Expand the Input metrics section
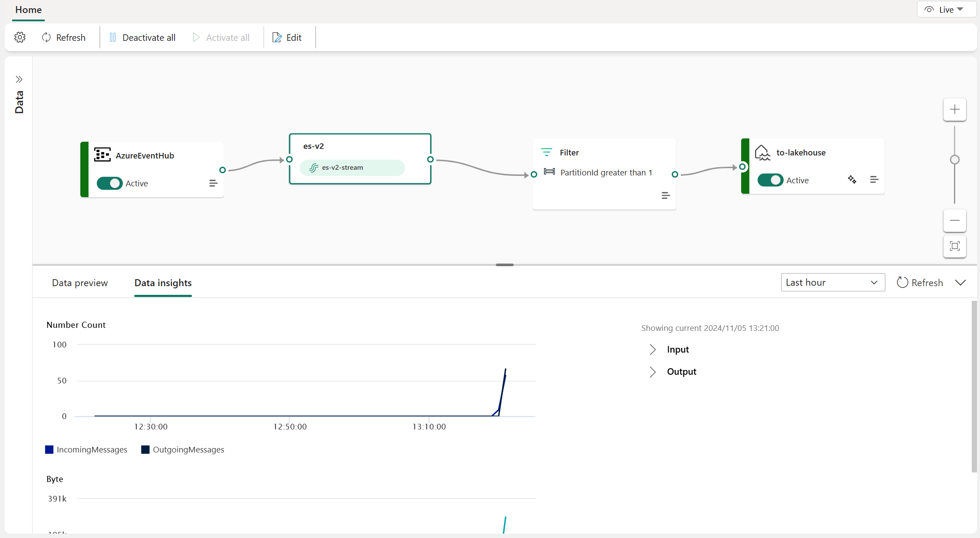Image resolution: width=980 pixels, height=538 pixels. click(652, 349)
